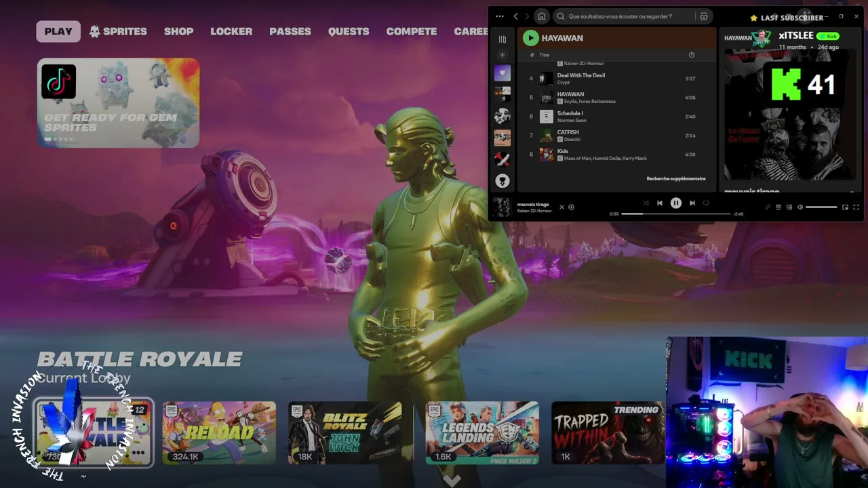This screenshot has height=488, width=868.
Task: Pause the current song
Action: coord(676,203)
